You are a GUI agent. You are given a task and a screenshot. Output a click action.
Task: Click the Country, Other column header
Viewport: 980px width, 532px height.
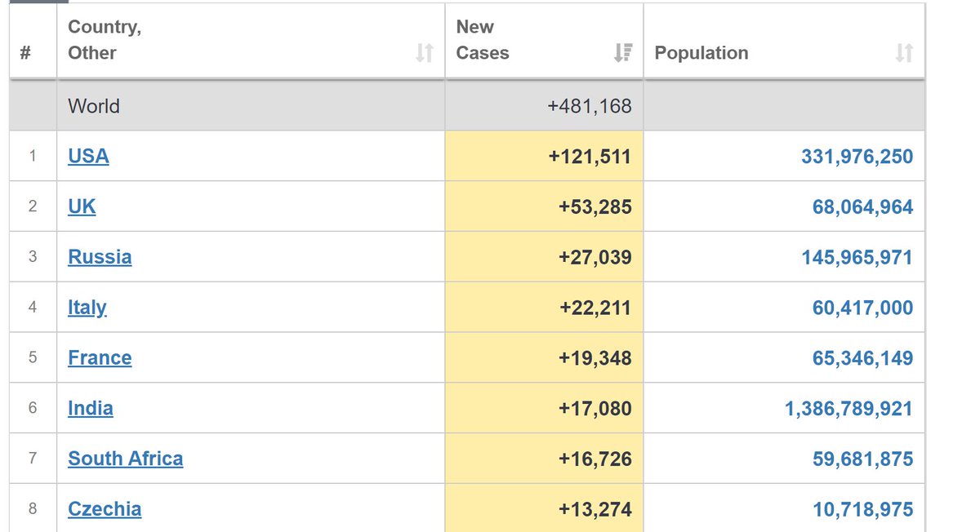[x=251, y=41]
